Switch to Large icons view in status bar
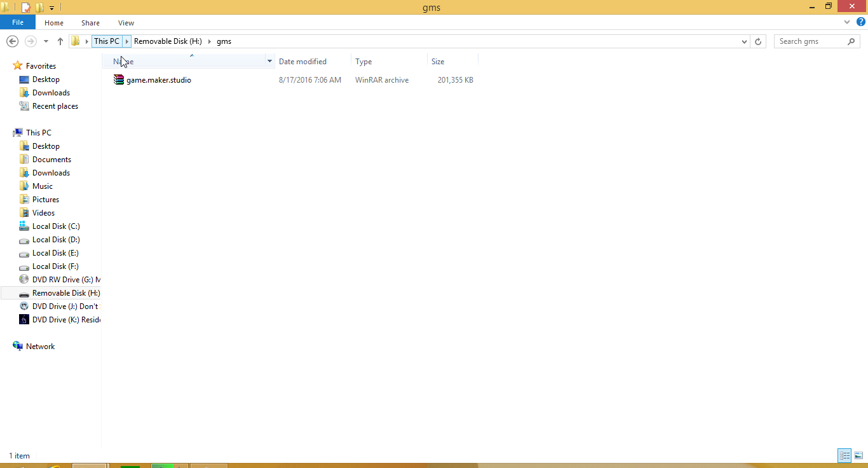 click(x=858, y=455)
